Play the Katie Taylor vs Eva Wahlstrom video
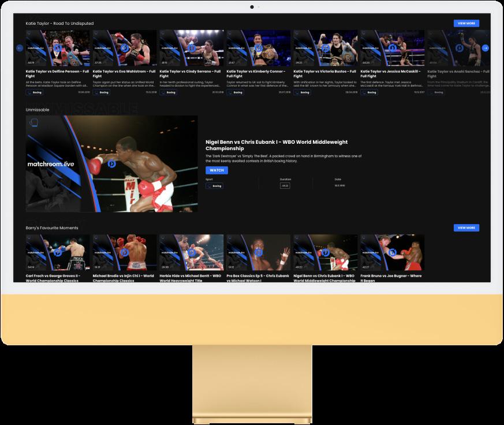This screenshot has width=504, height=425. [x=124, y=48]
